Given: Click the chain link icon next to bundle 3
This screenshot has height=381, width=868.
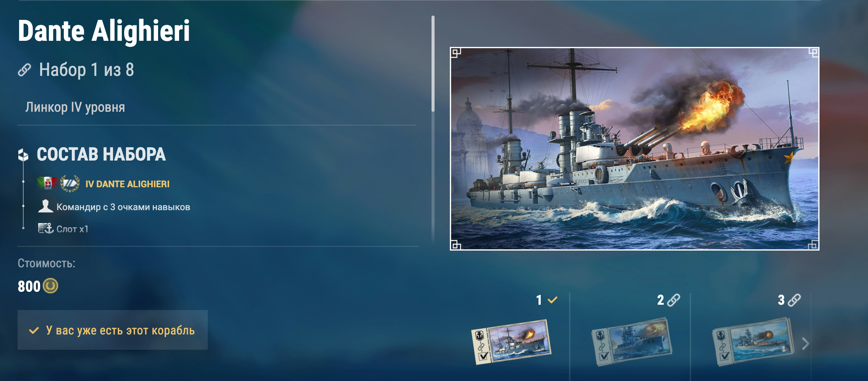Looking at the screenshot, I should point(794,300).
